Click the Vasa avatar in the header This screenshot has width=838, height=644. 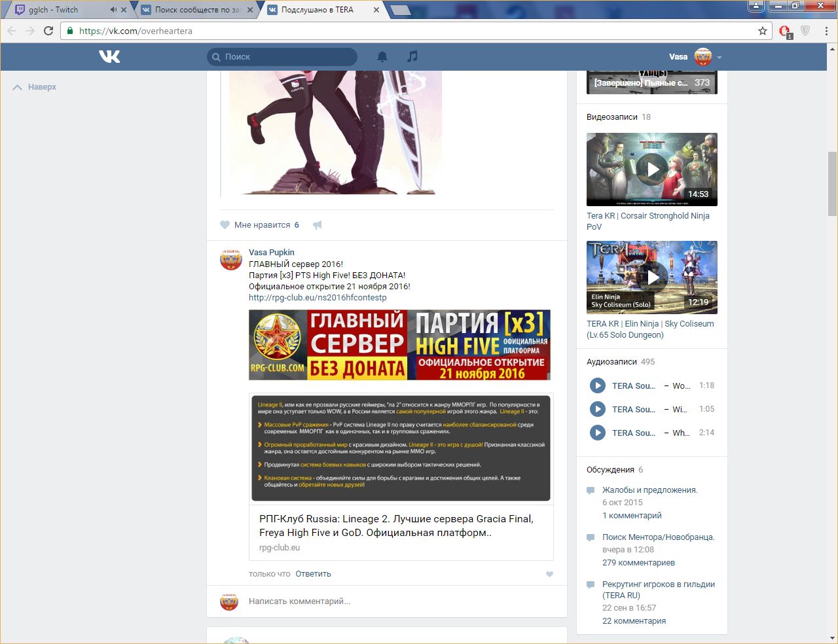coord(703,57)
